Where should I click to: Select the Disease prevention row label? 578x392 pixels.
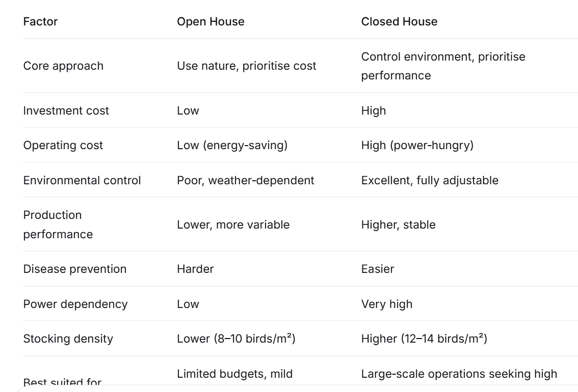tap(75, 269)
